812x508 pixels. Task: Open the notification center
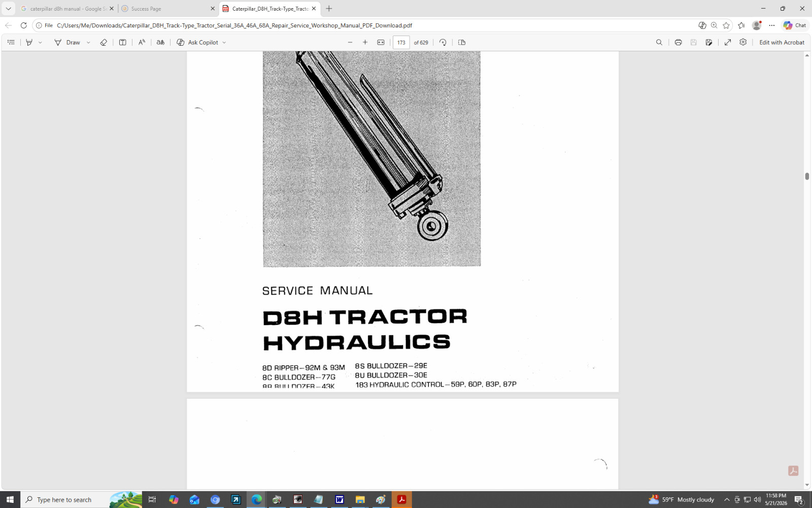pyautogui.click(x=799, y=500)
